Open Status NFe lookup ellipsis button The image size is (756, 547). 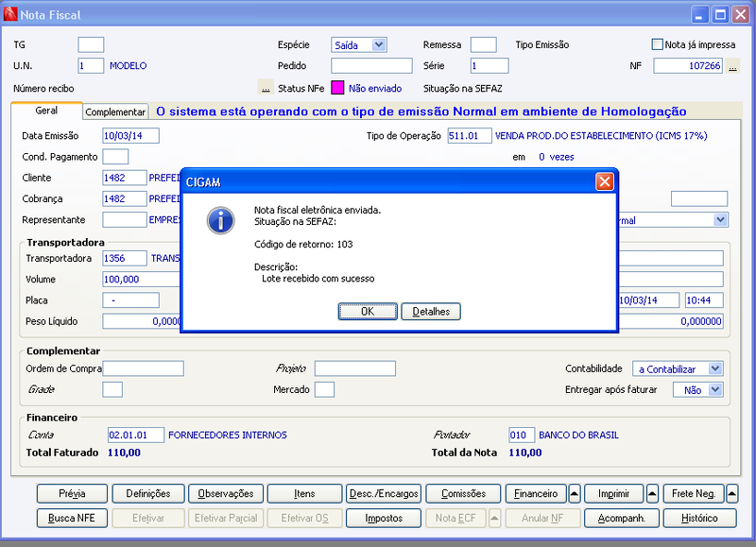point(266,88)
